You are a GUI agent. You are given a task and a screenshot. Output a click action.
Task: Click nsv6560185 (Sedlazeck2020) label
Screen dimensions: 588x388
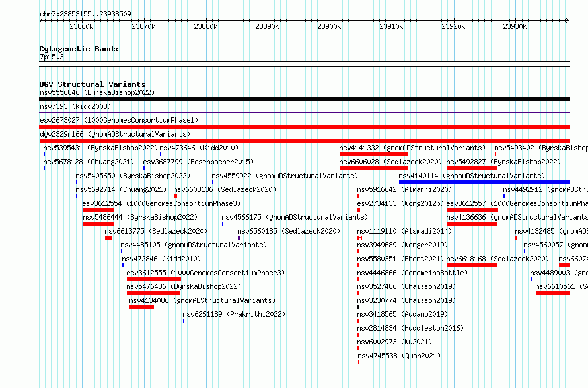tap(289, 231)
